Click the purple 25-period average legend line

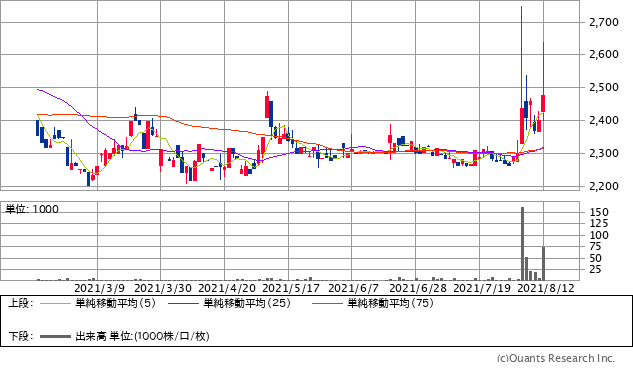183,303
